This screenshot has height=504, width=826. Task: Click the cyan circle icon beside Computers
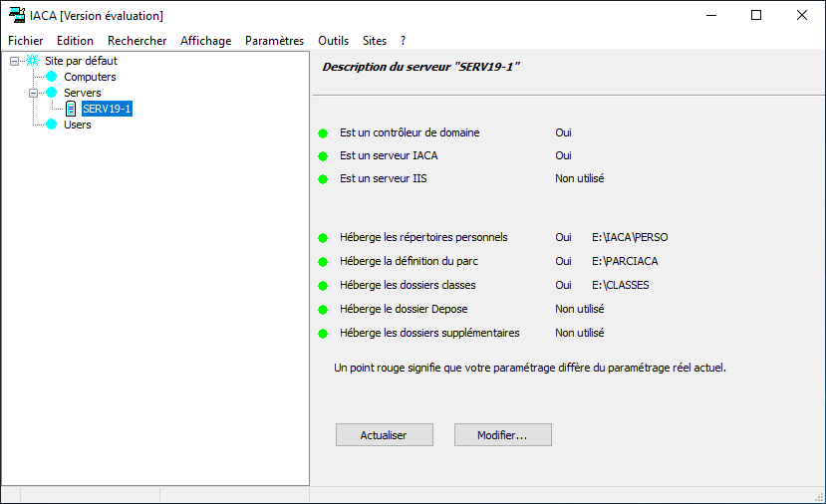pyautogui.click(x=51, y=77)
